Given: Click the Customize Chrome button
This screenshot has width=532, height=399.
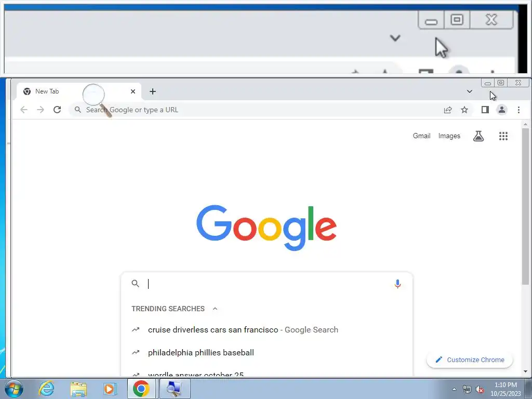Looking at the screenshot, I should (x=470, y=360).
